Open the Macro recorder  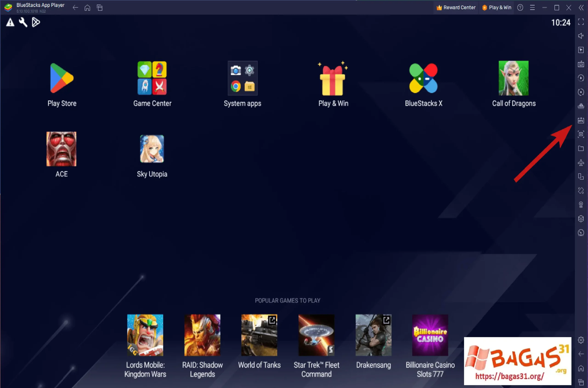pos(581,78)
